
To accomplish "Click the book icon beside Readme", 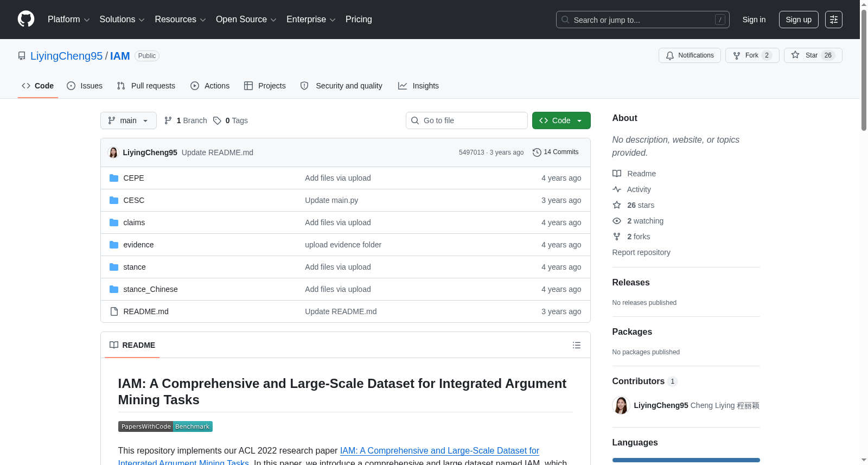I will (x=617, y=174).
